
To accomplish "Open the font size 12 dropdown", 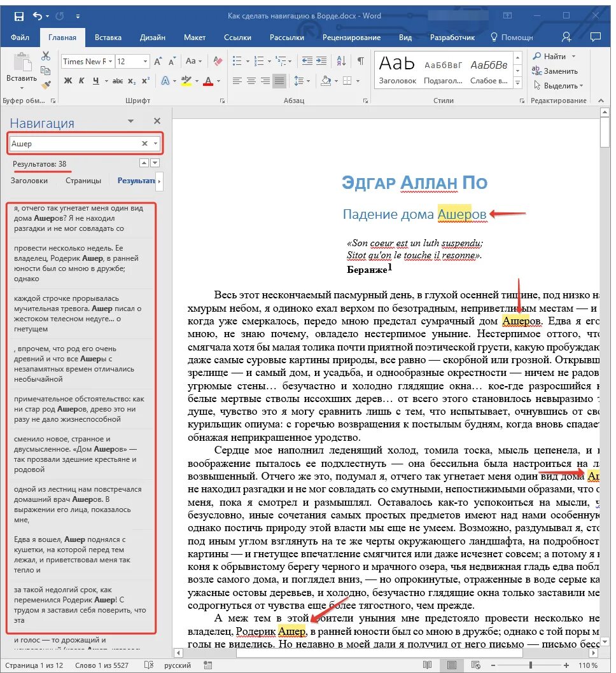I will 146,61.
